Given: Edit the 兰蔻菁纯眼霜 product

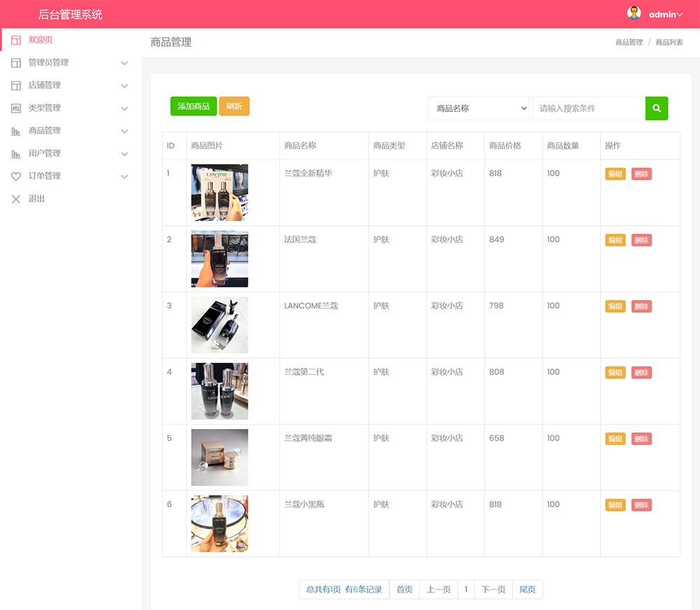Looking at the screenshot, I should 615,439.
